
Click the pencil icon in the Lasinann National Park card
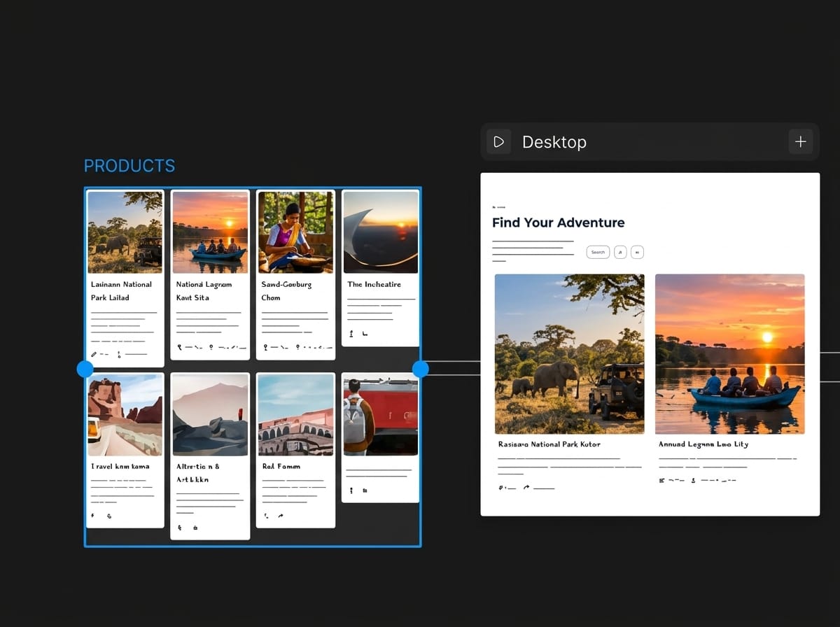94,354
